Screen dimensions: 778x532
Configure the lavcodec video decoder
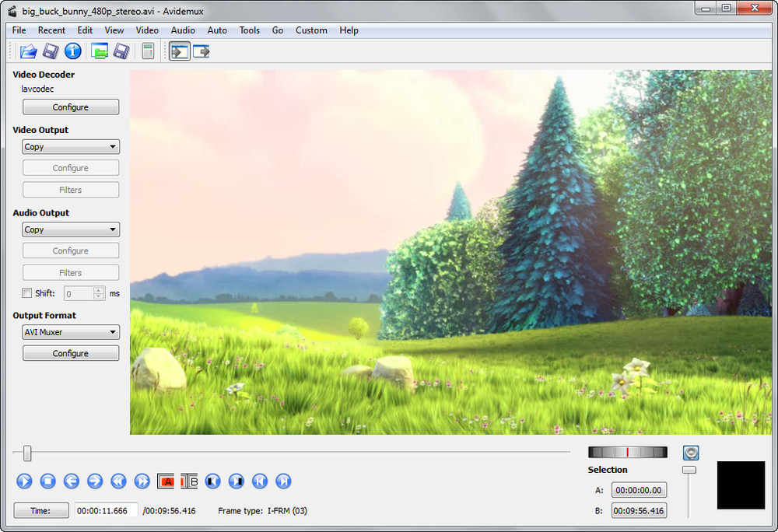(x=70, y=107)
